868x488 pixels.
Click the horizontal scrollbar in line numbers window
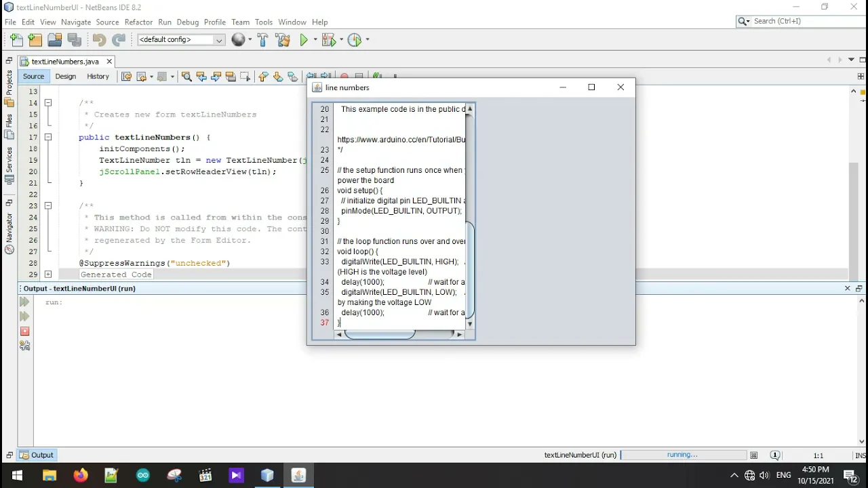[399, 334]
